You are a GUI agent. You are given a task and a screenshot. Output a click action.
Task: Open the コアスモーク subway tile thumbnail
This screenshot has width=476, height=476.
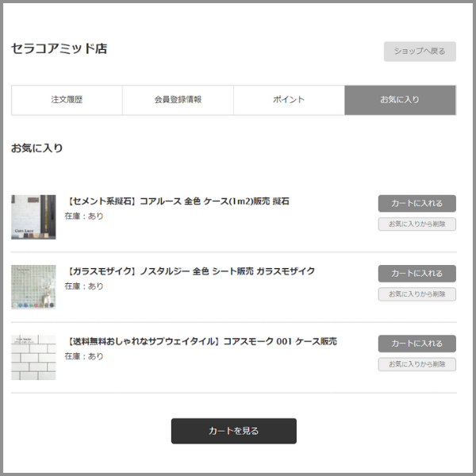tap(33, 357)
